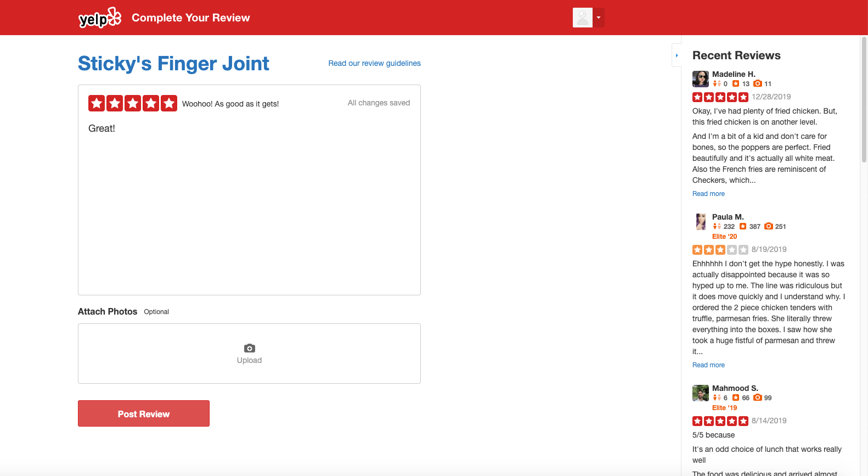Open Sticky's Finger Joint business title
This screenshot has width=868, height=476.
[173, 64]
